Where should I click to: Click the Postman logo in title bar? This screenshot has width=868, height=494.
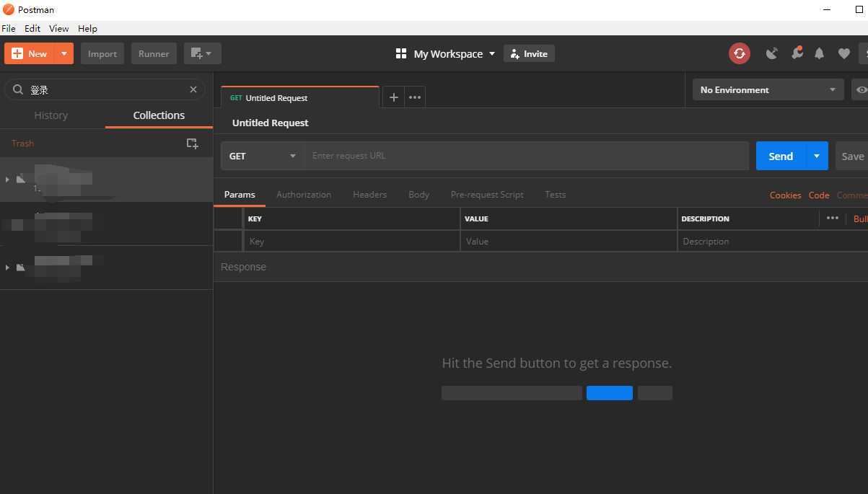tap(9, 9)
